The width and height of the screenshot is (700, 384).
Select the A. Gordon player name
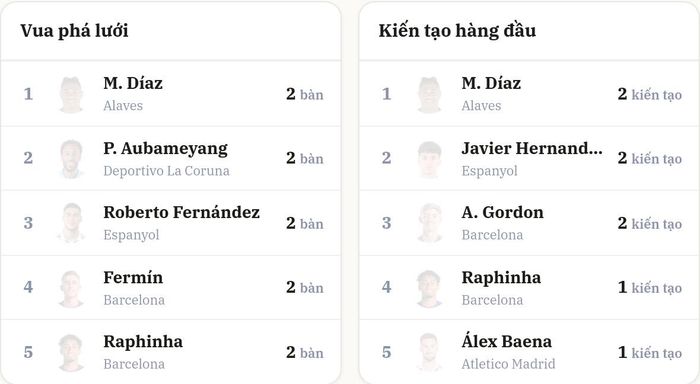[503, 212]
